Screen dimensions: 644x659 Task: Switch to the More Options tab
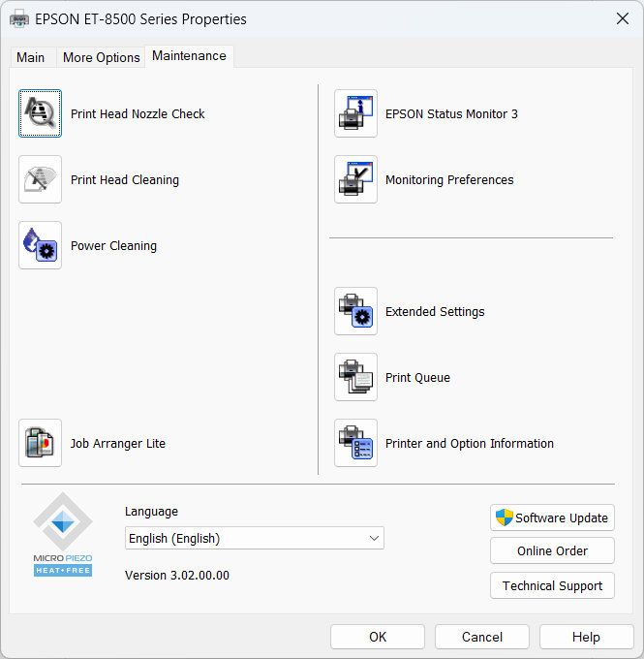pyautogui.click(x=102, y=57)
